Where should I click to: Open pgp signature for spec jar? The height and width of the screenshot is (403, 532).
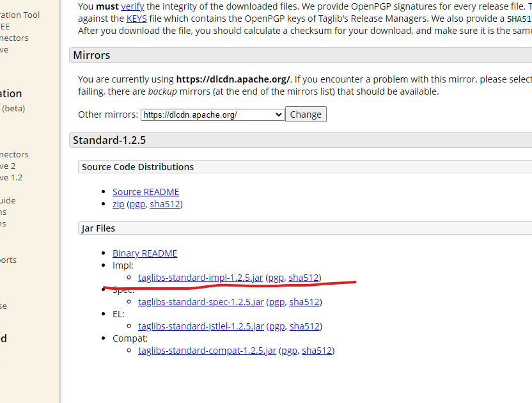point(276,302)
